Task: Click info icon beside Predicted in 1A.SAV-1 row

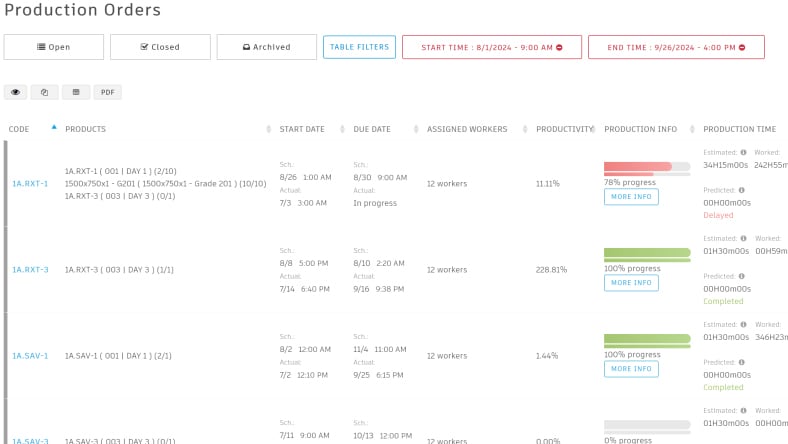Action: [741, 362]
